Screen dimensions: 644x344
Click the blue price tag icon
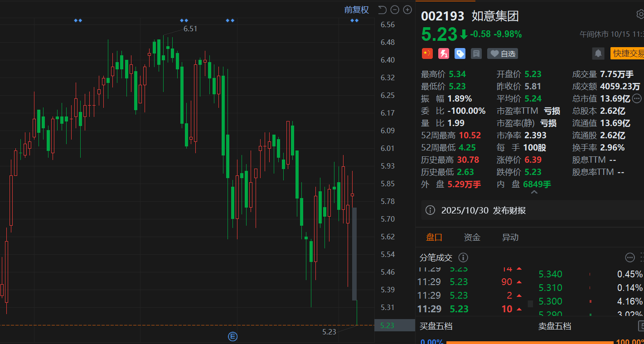(460, 53)
